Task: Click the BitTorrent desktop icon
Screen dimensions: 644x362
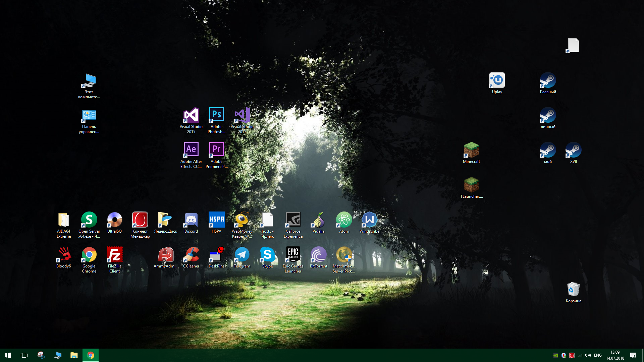Action: [318, 255]
